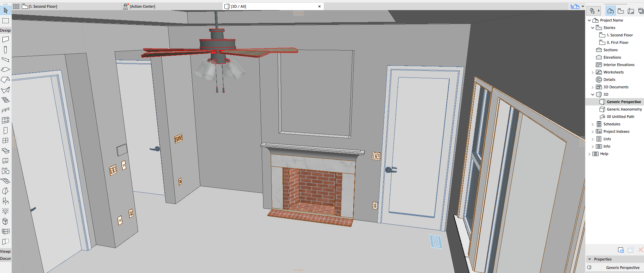
Task: Select the Arrow selection tool
Action: 5,11
